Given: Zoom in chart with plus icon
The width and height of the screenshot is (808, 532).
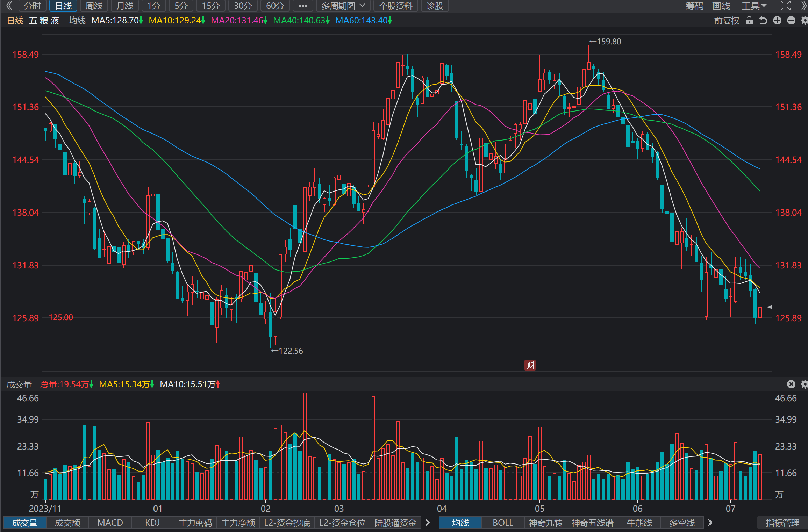Looking at the screenshot, I should pos(777,21).
